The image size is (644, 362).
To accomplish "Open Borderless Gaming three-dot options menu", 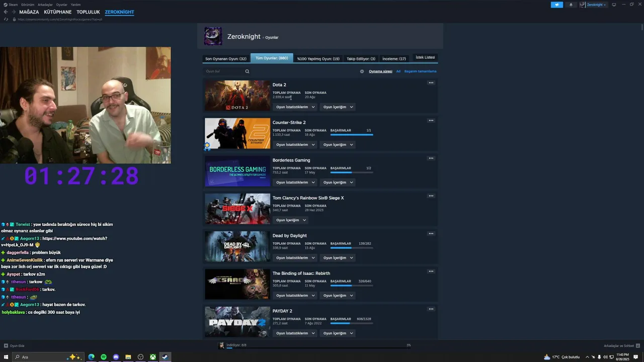I will pyautogui.click(x=431, y=158).
